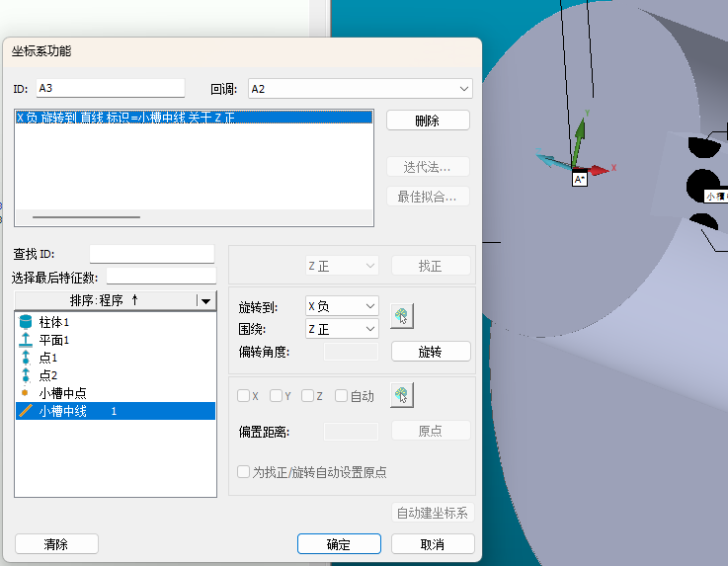Screen dimensions: 728x566
Task: Select 柱体1 in the feature list
Action: click(116, 322)
